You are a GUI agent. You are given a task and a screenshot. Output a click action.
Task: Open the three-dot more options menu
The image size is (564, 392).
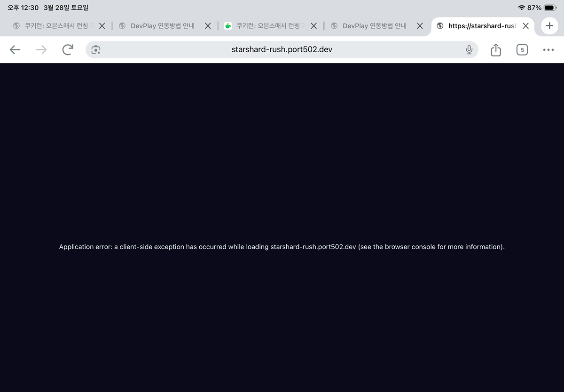pyautogui.click(x=548, y=50)
